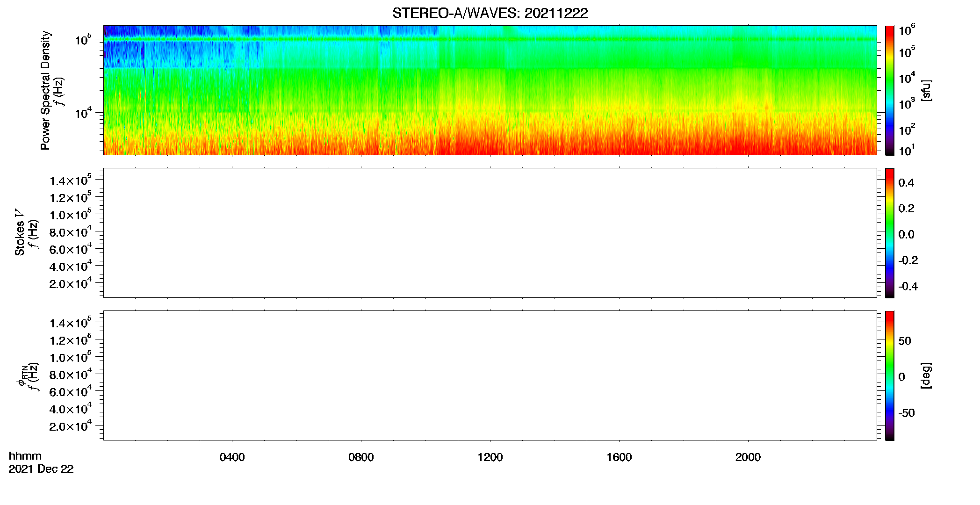Click the 0800 time axis label
Screen dimensions: 980x505
[361, 457]
